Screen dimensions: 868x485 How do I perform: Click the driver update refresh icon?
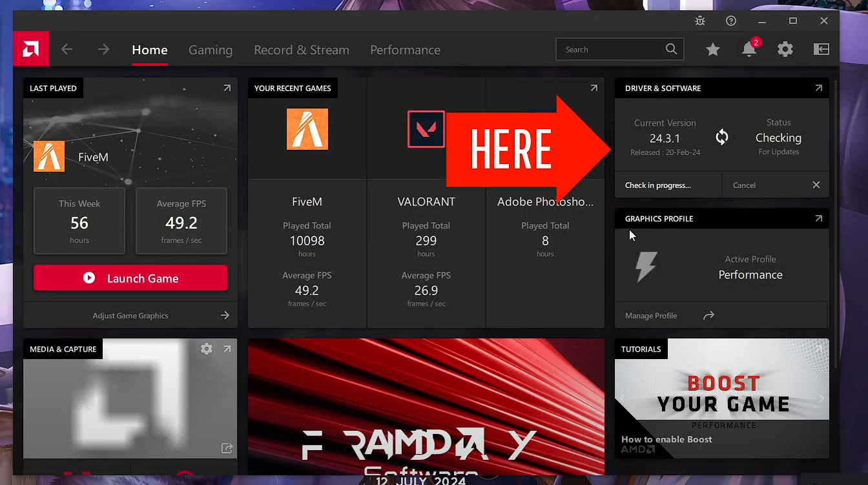[721, 136]
